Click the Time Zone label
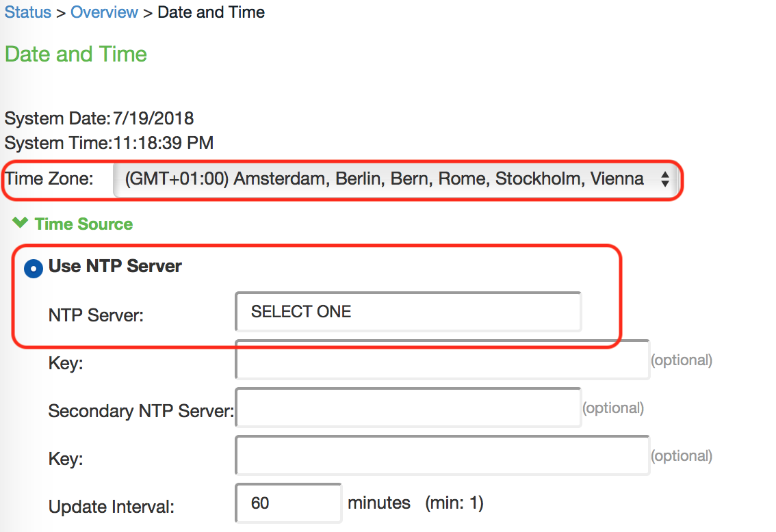Viewport: 776px width, 532px height. 49,180
